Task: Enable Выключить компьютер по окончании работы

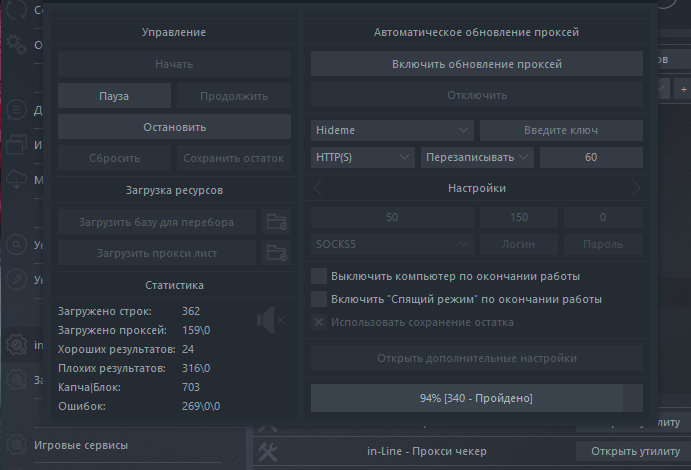Action: (x=319, y=276)
